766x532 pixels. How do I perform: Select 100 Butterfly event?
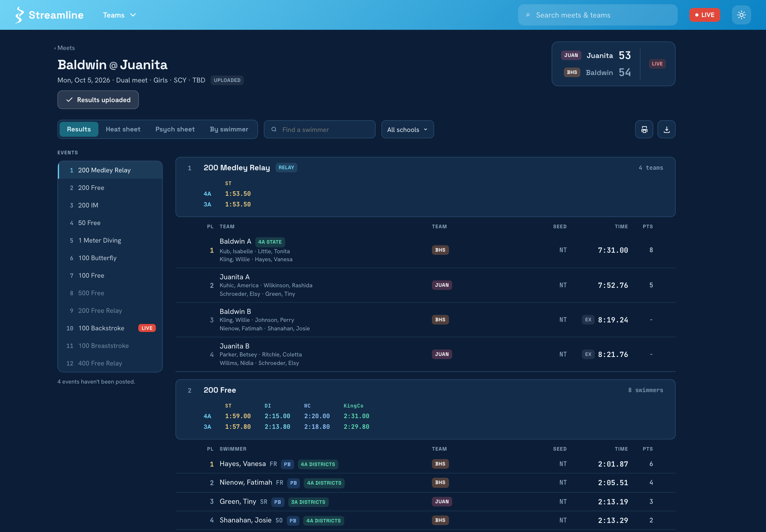click(x=110, y=258)
